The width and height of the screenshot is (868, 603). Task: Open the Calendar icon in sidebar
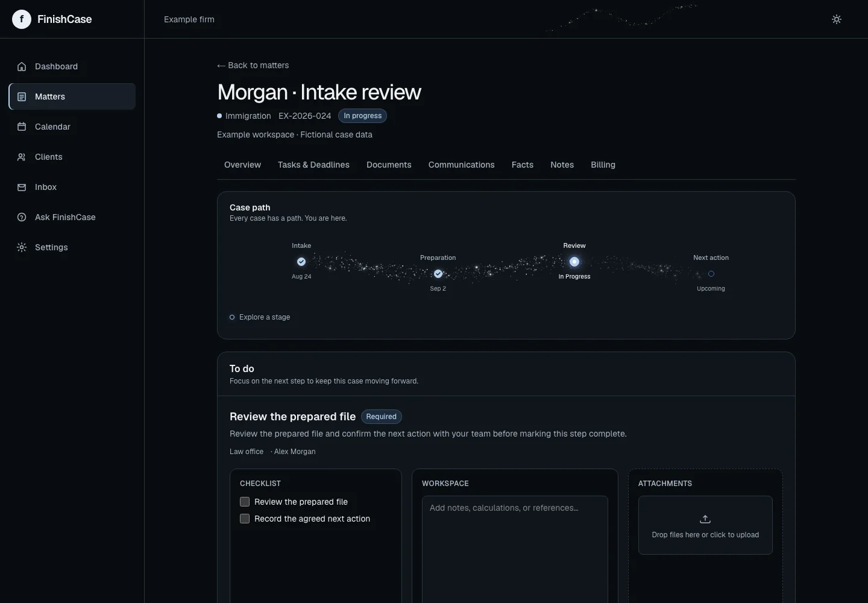pyautogui.click(x=22, y=127)
